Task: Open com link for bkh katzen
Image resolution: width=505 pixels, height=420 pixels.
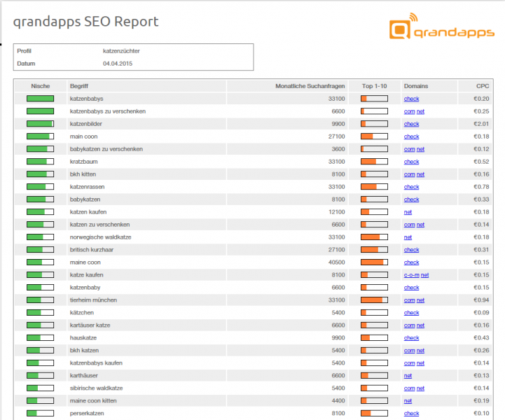Action: point(409,351)
